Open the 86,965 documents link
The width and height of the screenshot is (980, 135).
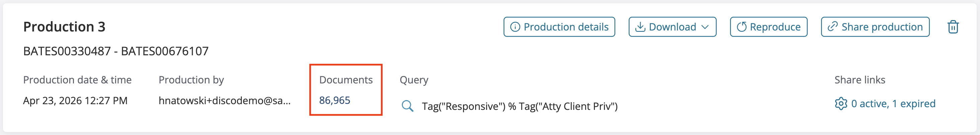point(334,100)
